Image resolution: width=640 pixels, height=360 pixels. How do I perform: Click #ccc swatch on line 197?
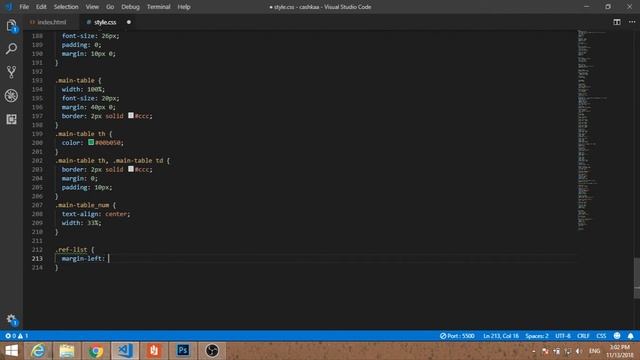click(131, 116)
